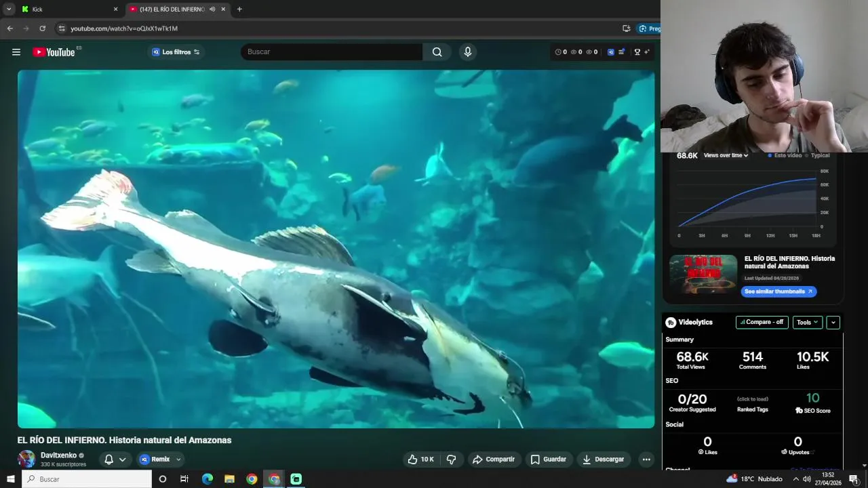Dislike the video with the thumbs down
Screen dimensions: 868x488
tap(451, 460)
